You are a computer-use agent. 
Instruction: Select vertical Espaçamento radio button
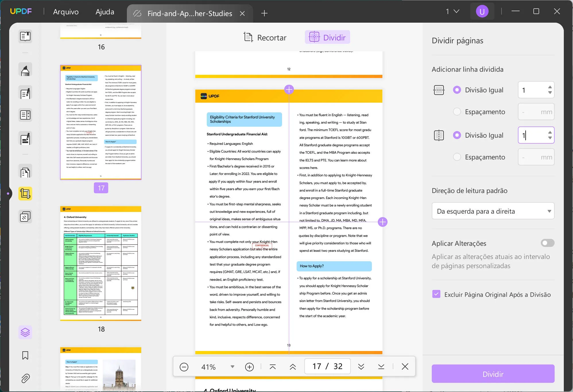457,157
